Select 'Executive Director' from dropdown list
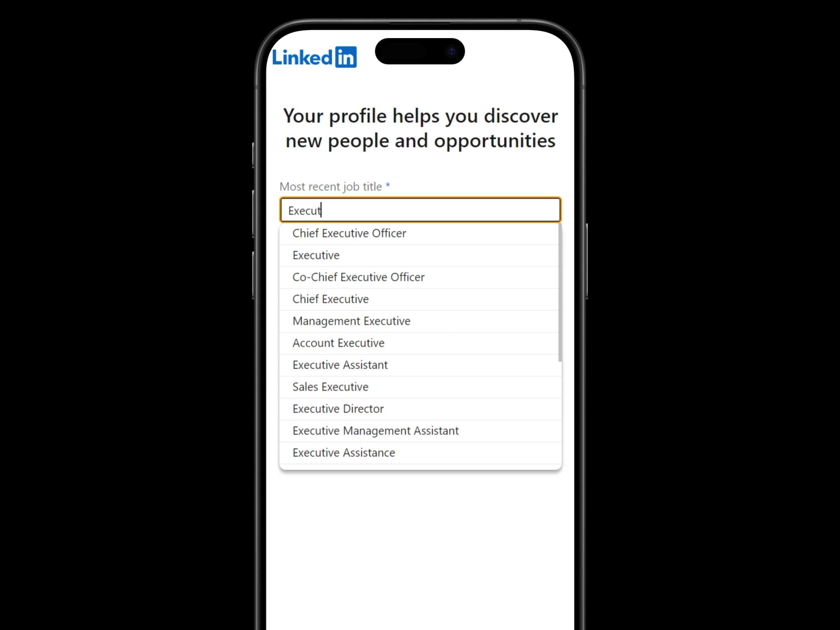The height and width of the screenshot is (630, 840). (338, 408)
